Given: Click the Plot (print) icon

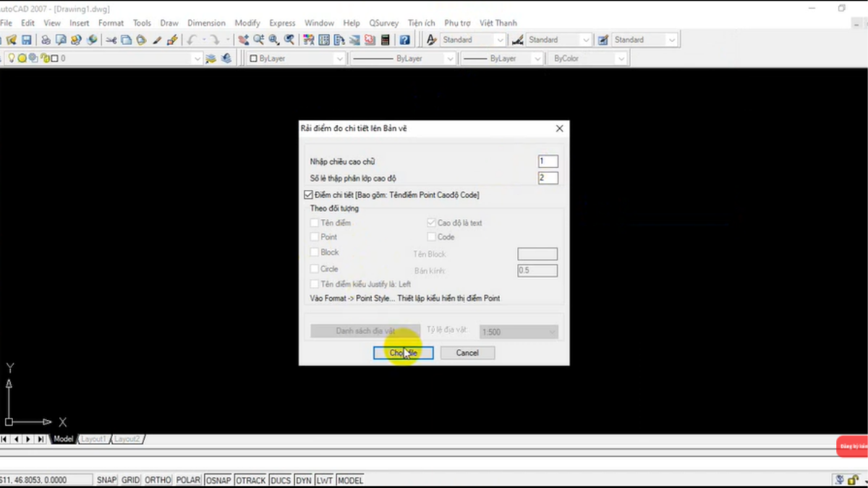Looking at the screenshot, I should [46, 40].
